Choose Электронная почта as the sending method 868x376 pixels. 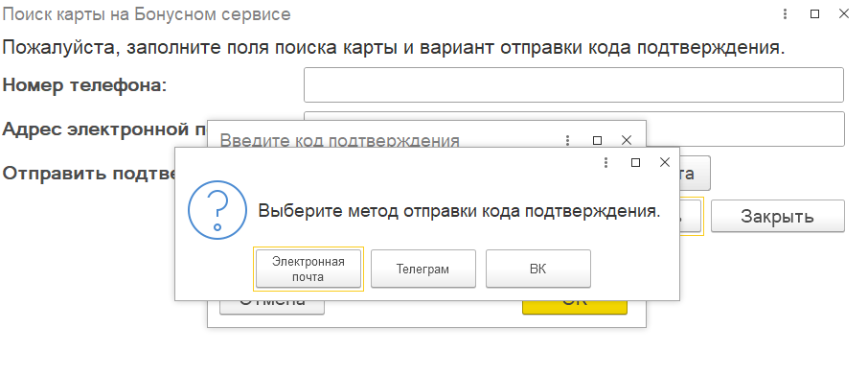(308, 269)
